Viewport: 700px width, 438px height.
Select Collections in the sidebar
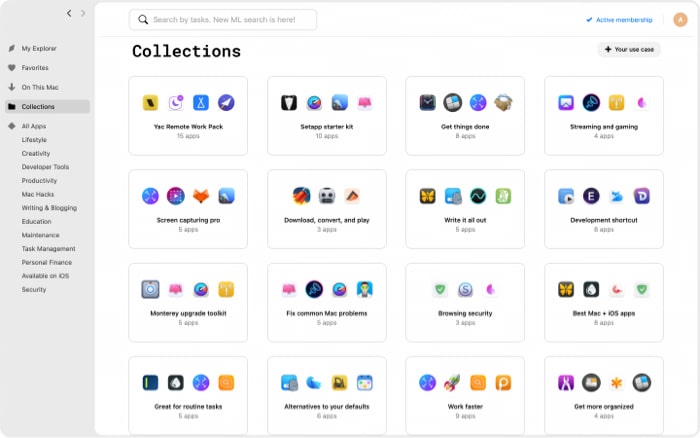tap(47, 107)
